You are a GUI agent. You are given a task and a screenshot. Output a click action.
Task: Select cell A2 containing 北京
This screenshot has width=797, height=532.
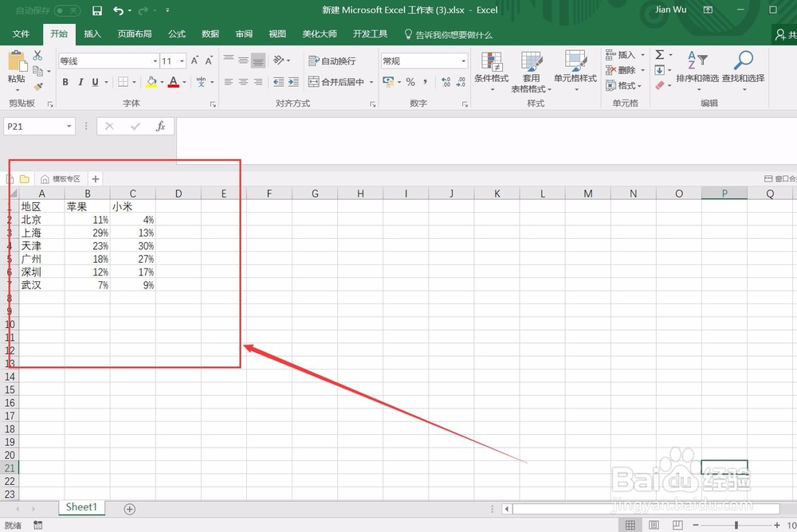pyautogui.click(x=41, y=220)
